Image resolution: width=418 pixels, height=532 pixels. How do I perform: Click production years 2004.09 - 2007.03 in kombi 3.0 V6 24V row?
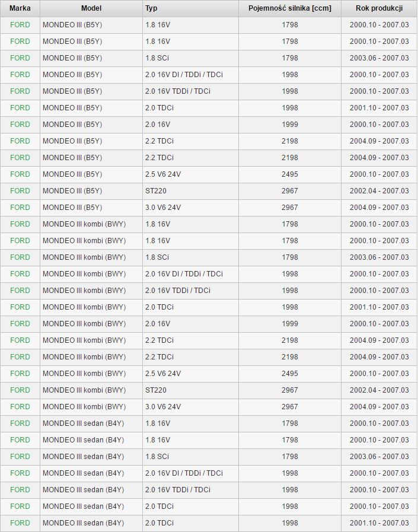tap(379, 407)
